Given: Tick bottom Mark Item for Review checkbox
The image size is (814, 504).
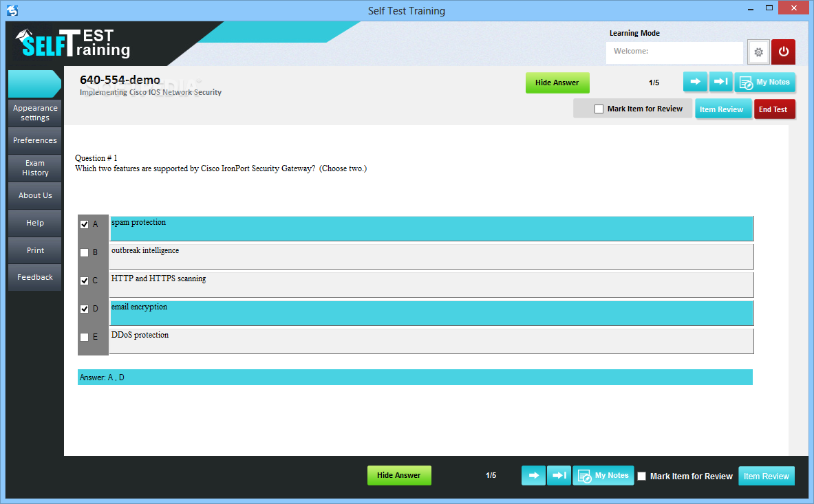Looking at the screenshot, I should click(x=642, y=476).
